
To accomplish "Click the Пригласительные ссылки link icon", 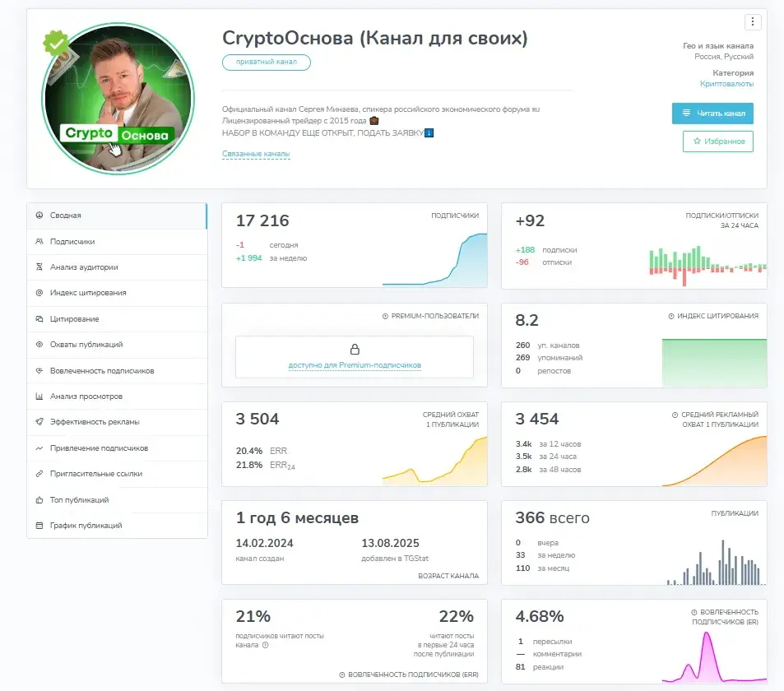I will pos(39,474).
